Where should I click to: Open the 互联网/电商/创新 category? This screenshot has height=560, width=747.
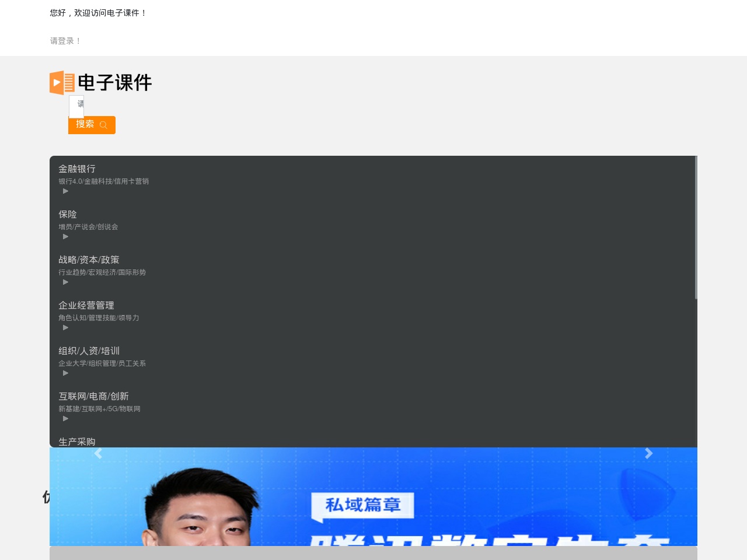click(93, 396)
